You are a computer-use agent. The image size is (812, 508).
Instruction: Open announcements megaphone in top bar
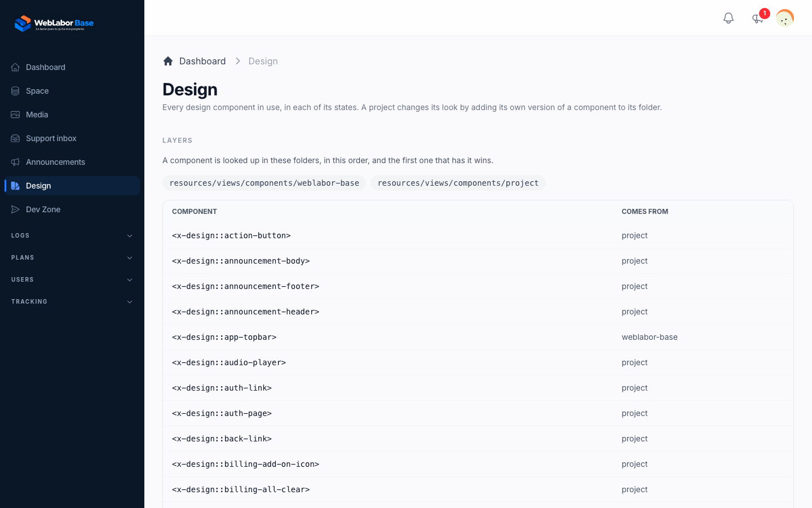click(757, 18)
